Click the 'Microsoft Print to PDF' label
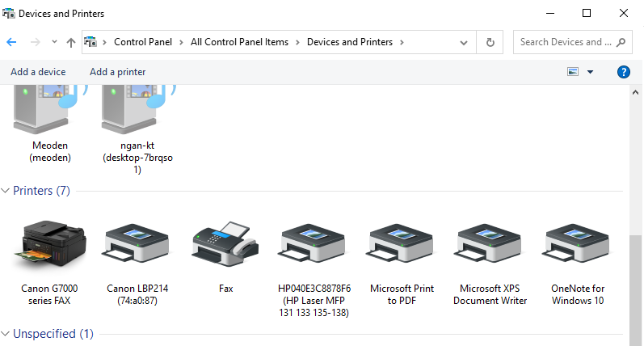Screen dimensions: 644x346 402,294
